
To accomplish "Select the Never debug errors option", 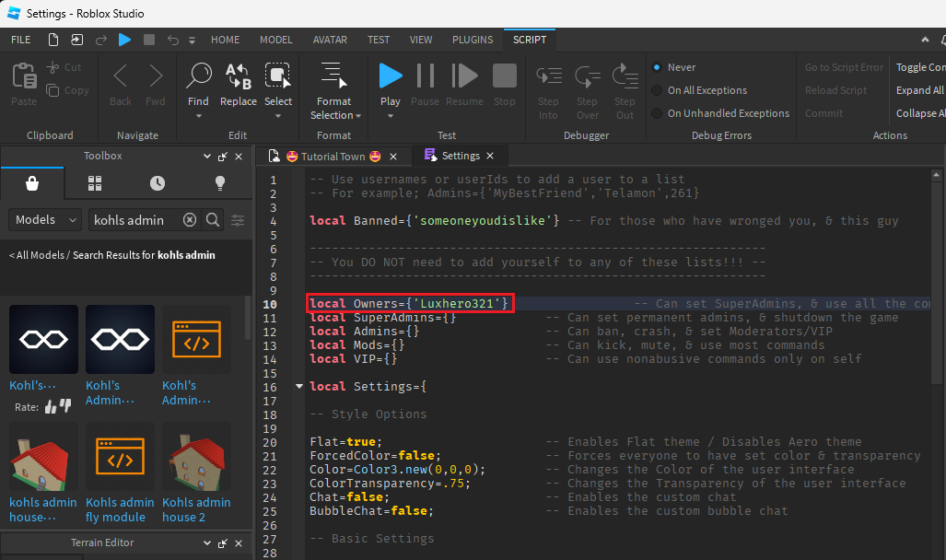I will point(674,67).
